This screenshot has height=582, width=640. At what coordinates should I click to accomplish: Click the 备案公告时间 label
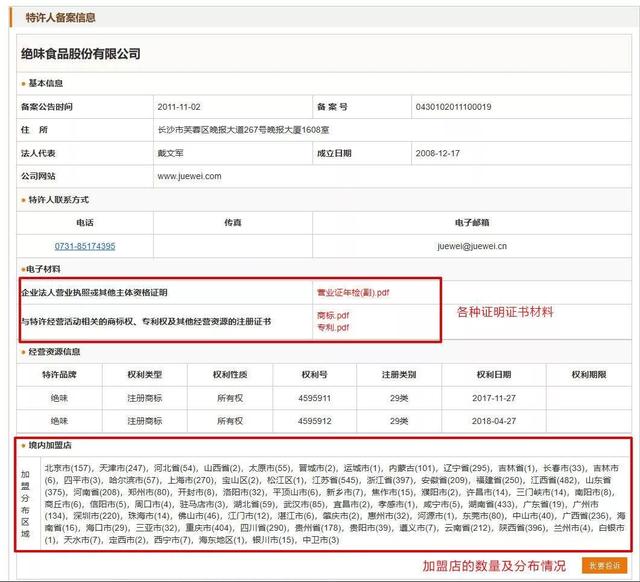tap(47, 107)
